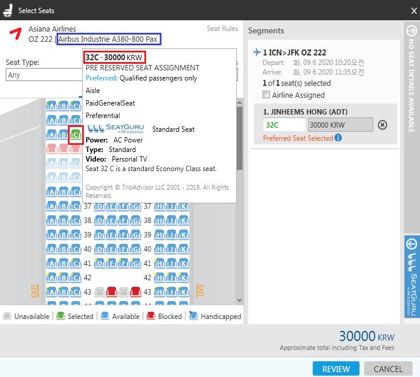Choose seat A in row 38
The image size is (420, 377).
52,220
